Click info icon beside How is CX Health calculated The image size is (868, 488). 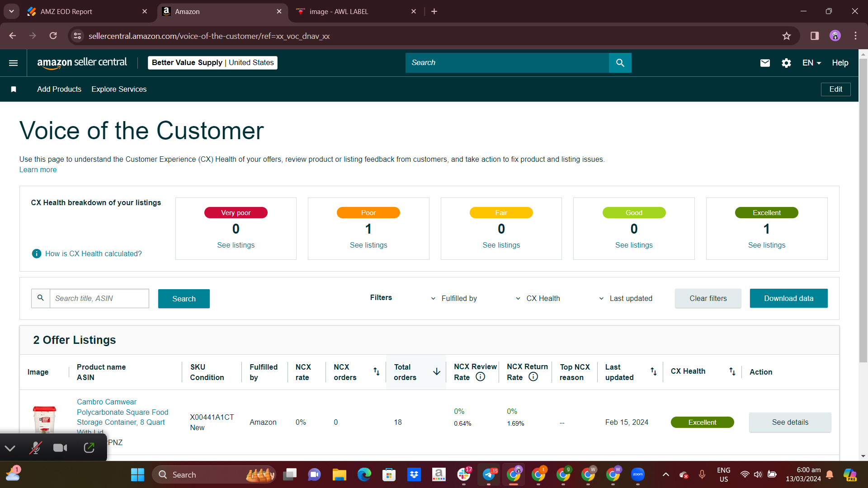(x=37, y=254)
